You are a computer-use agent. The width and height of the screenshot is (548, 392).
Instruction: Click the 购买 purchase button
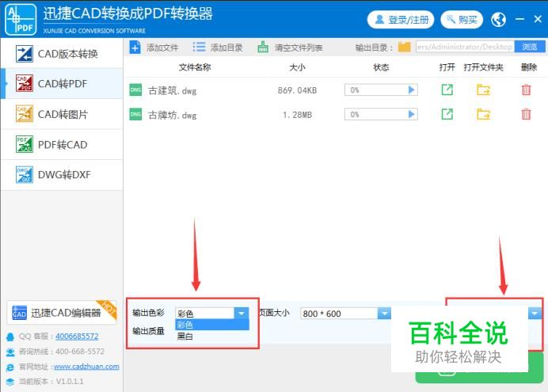pyautogui.click(x=462, y=20)
